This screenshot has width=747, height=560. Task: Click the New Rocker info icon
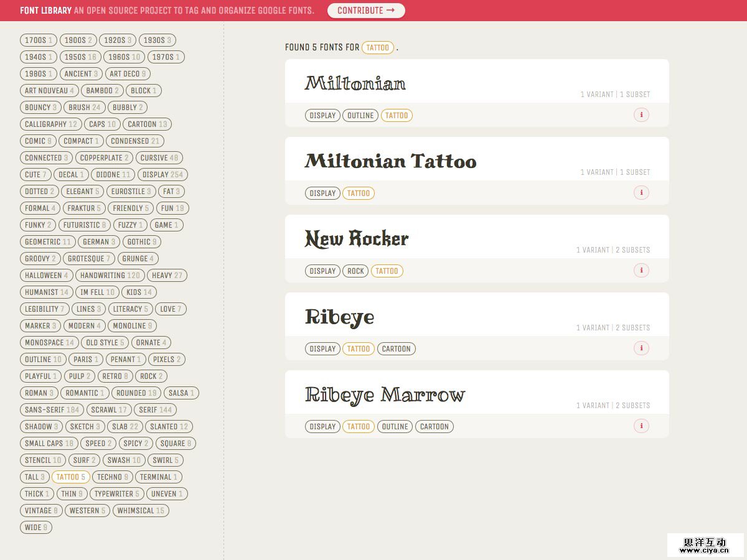coord(641,271)
